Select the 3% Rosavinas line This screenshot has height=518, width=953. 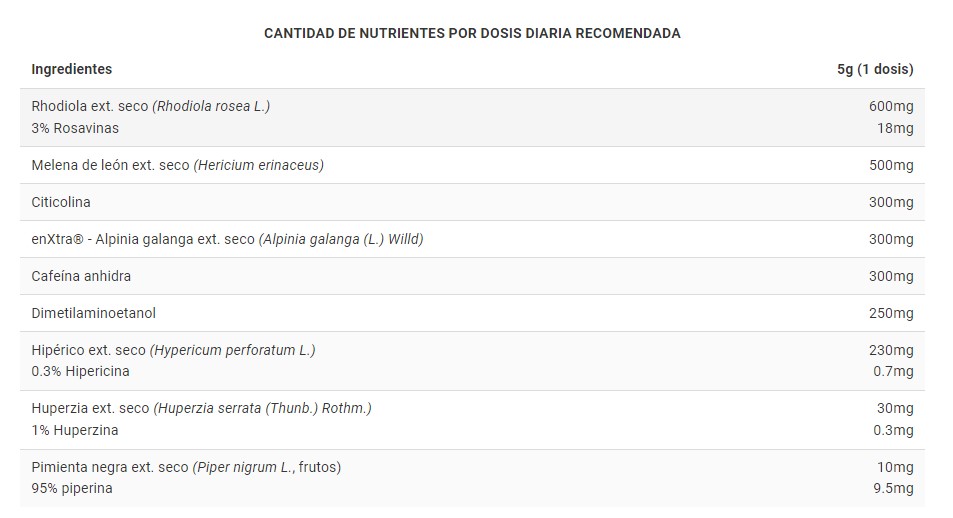[x=75, y=128]
